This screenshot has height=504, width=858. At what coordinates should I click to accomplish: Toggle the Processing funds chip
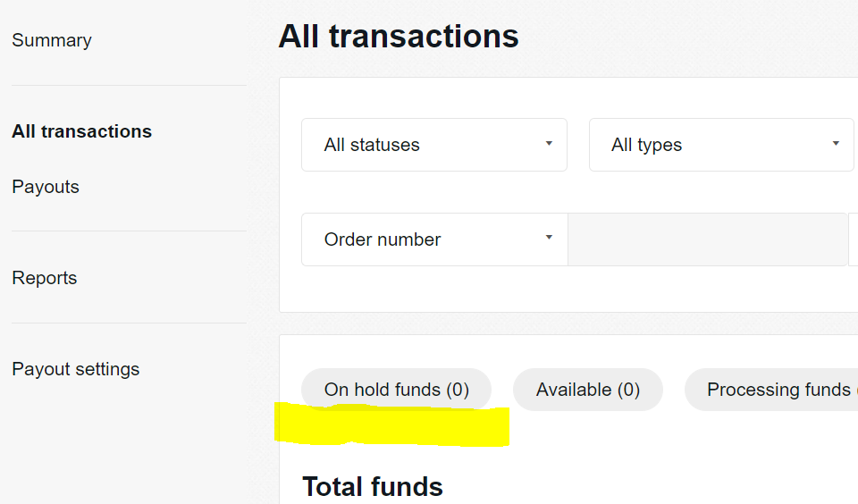click(773, 390)
